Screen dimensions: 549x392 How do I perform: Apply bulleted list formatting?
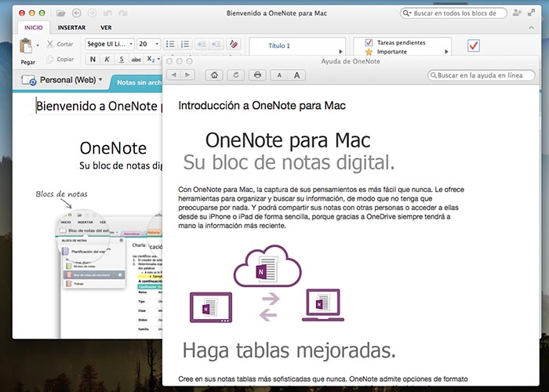pyautogui.click(x=170, y=44)
